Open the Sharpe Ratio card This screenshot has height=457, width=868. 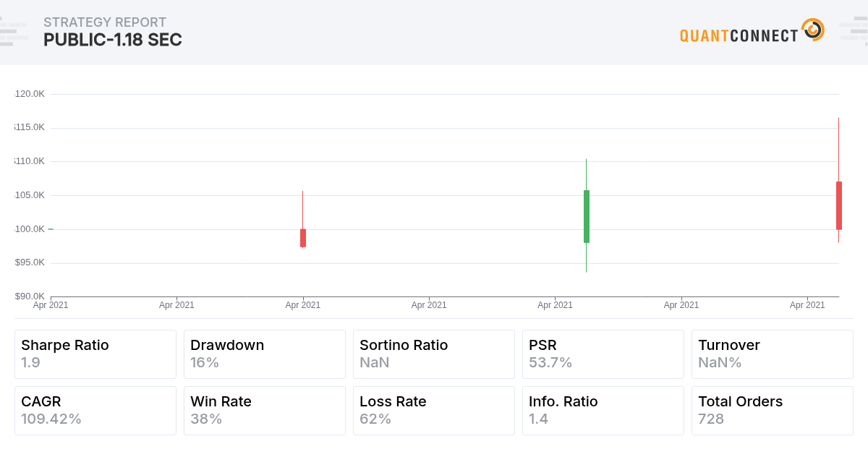coord(95,354)
